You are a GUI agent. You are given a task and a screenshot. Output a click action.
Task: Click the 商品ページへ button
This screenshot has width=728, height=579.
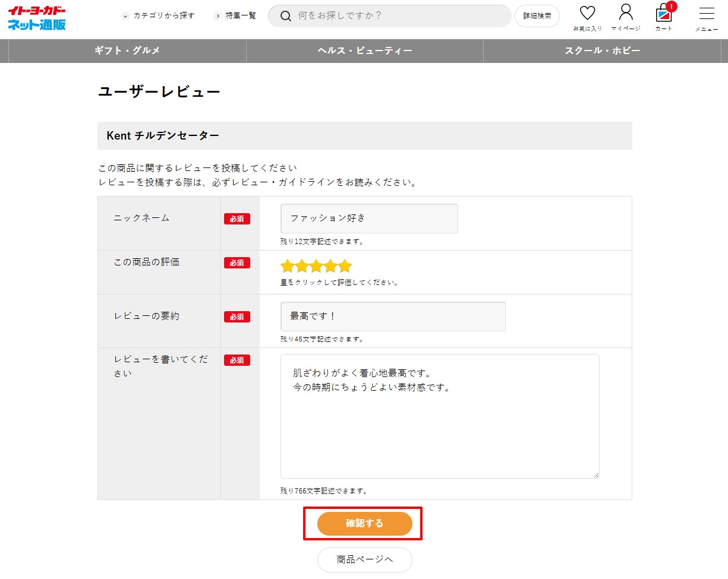point(364,559)
